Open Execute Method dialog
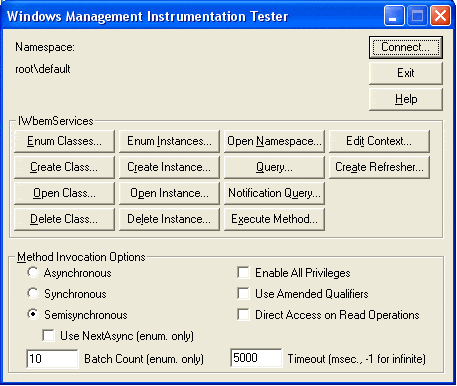The image size is (457, 386). coord(274,219)
